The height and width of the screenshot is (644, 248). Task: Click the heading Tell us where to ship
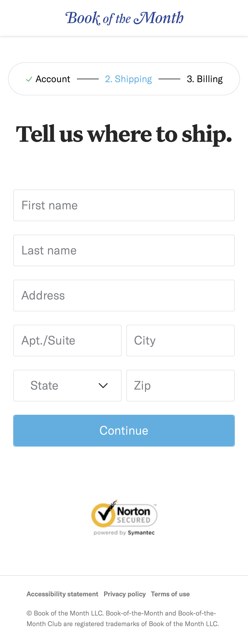124,134
